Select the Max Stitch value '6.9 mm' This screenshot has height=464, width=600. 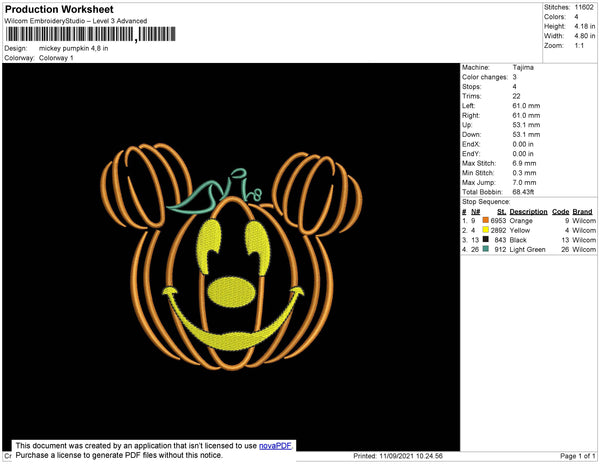[524, 163]
